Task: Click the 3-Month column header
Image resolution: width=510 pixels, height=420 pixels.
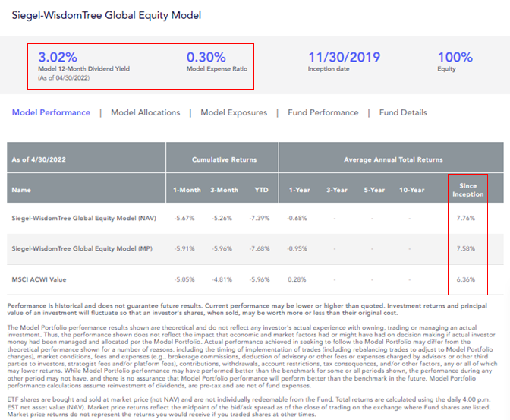Action: point(224,190)
